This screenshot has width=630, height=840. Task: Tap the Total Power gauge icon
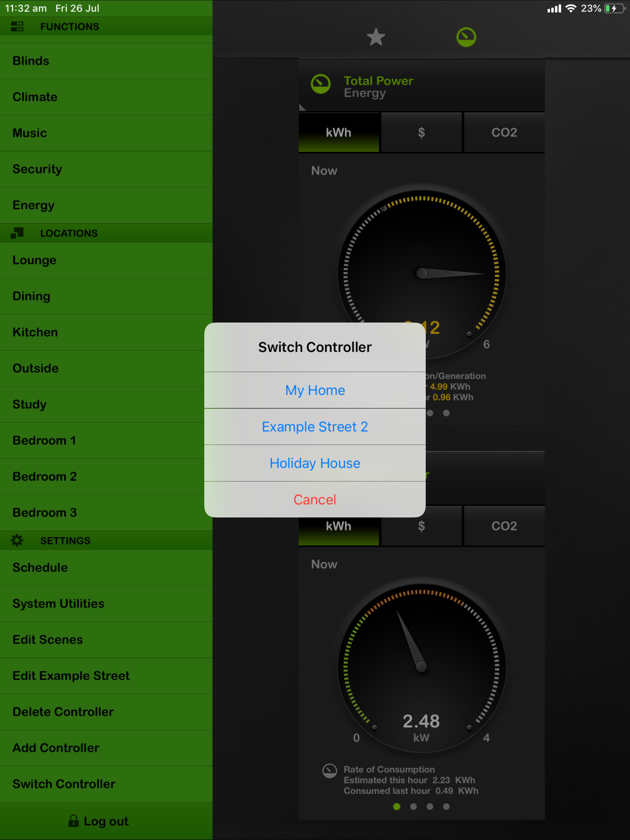(x=321, y=84)
